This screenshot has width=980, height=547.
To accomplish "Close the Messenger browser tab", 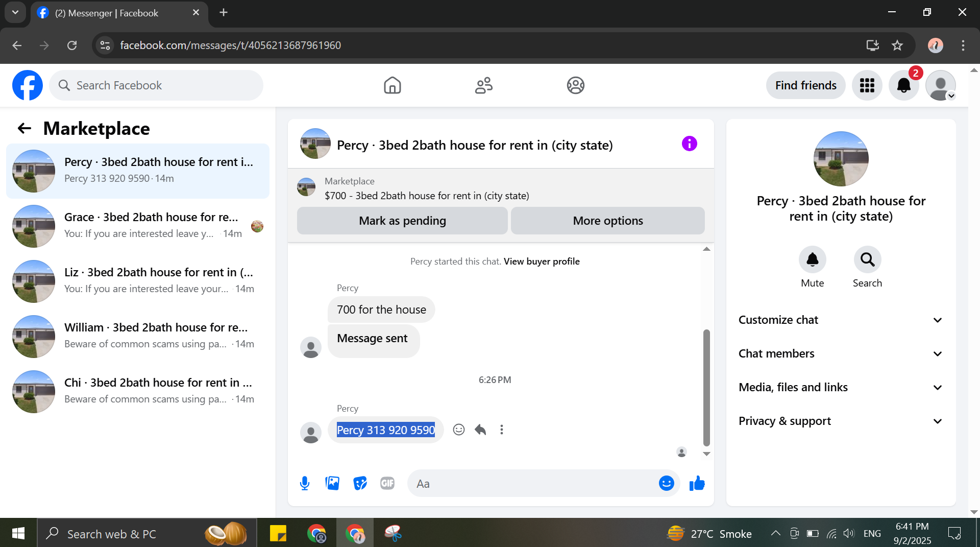I will (196, 12).
